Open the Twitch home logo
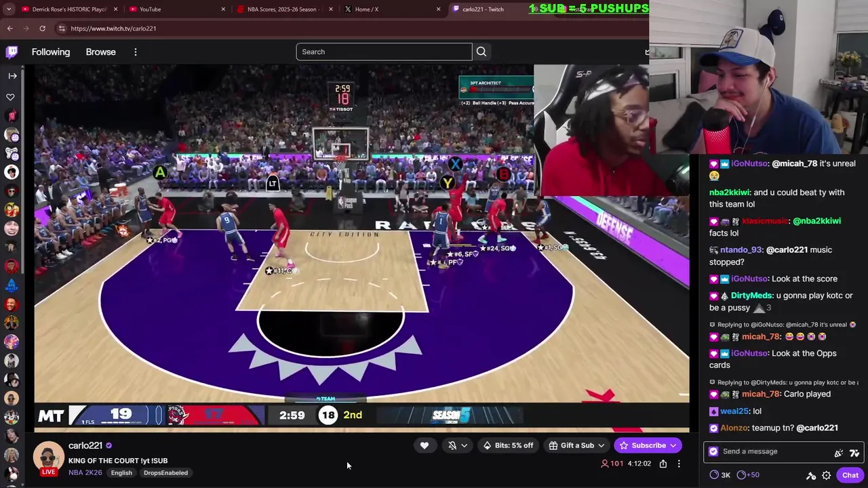The height and width of the screenshot is (488, 868). pos(12,52)
